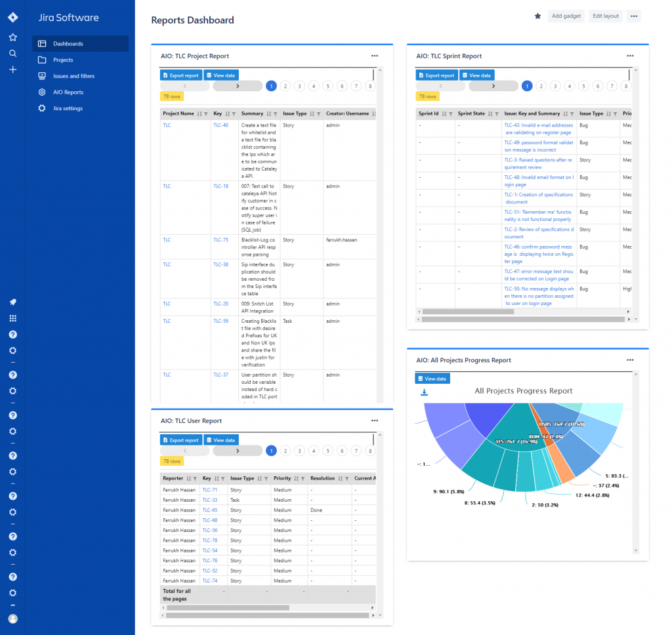Image resolution: width=672 pixels, height=635 pixels.
Task: Export report in TLC Sprint Report
Action: point(436,75)
